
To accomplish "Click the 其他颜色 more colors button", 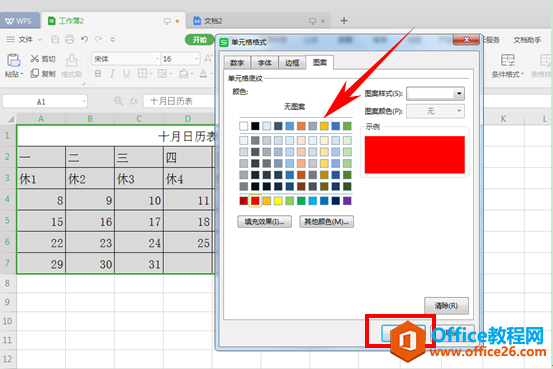I will coord(327,222).
